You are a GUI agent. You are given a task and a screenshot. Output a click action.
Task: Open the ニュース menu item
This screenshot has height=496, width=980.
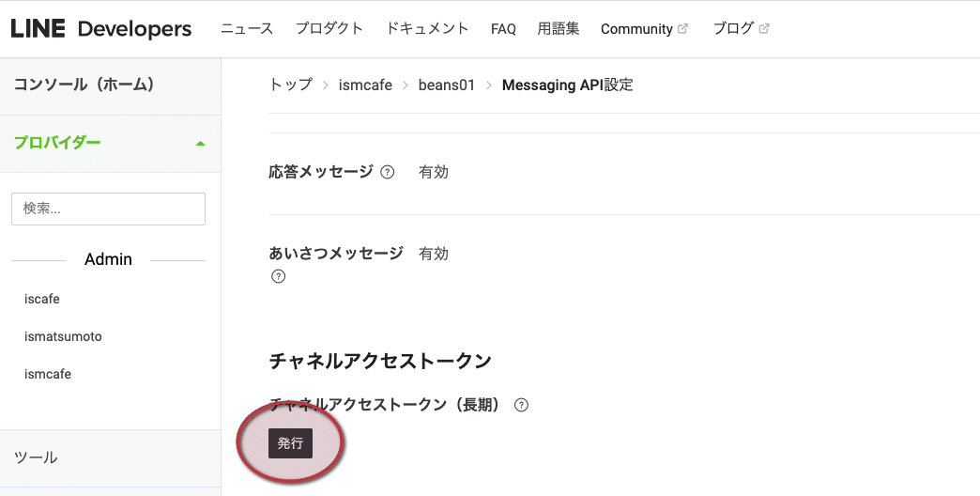point(247,29)
